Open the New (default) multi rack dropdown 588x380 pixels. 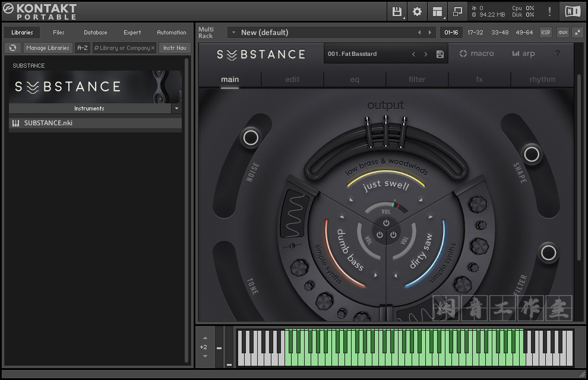pos(233,32)
